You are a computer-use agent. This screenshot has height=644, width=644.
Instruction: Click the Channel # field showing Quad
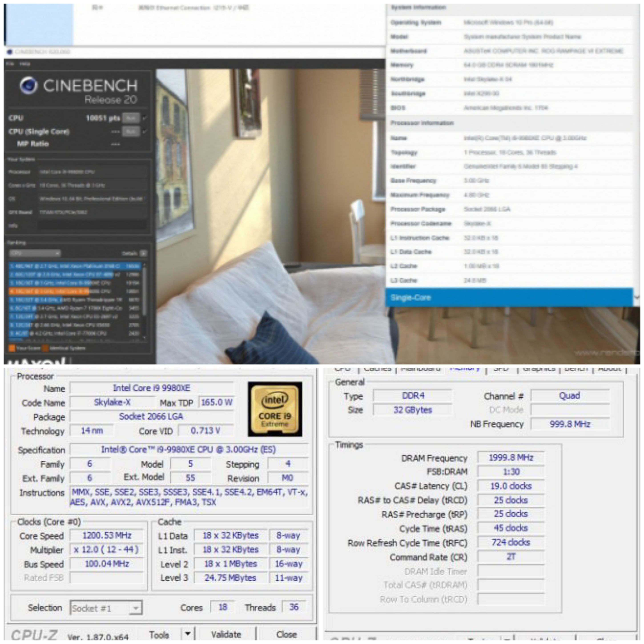[570, 396]
